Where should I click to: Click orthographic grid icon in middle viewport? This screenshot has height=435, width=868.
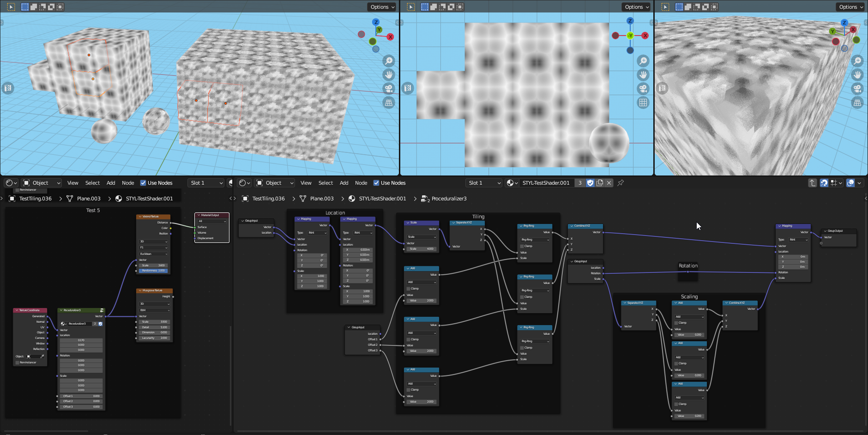click(643, 103)
